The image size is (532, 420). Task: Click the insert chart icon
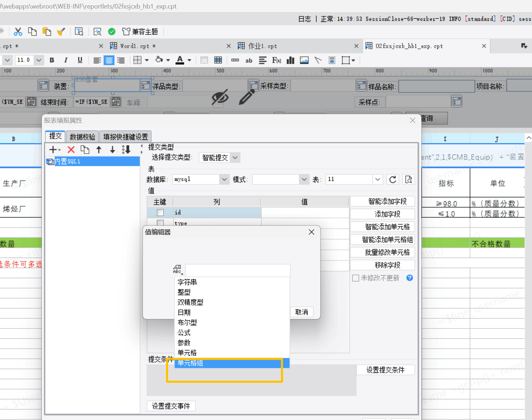pos(290,60)
